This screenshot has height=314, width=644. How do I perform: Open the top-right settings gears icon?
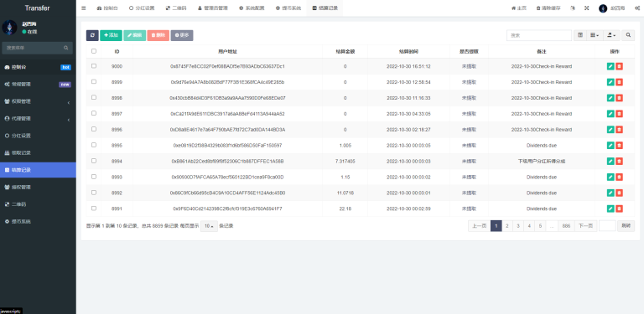(x=637, y=8)
